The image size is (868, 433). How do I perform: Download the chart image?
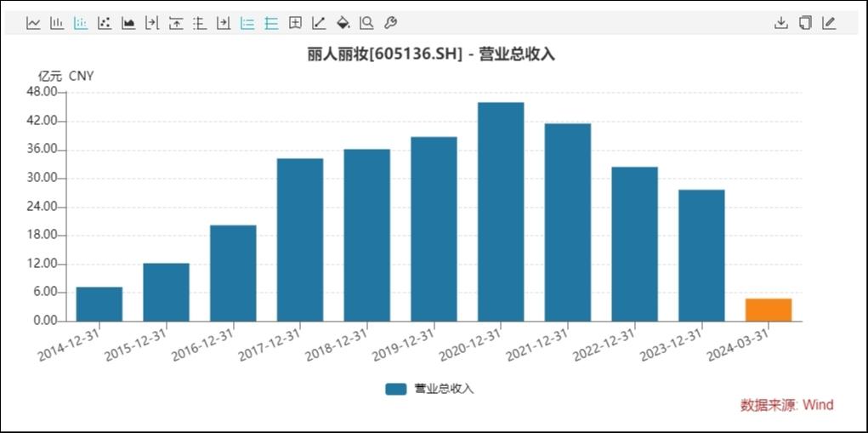point(780,23)
